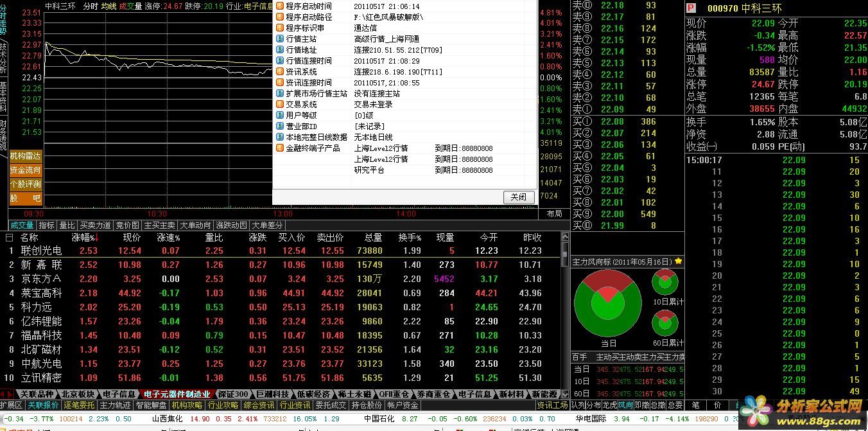Click the icon beside 资讯连接时间
Screen dimensions: 868x431
coord(279,82)
